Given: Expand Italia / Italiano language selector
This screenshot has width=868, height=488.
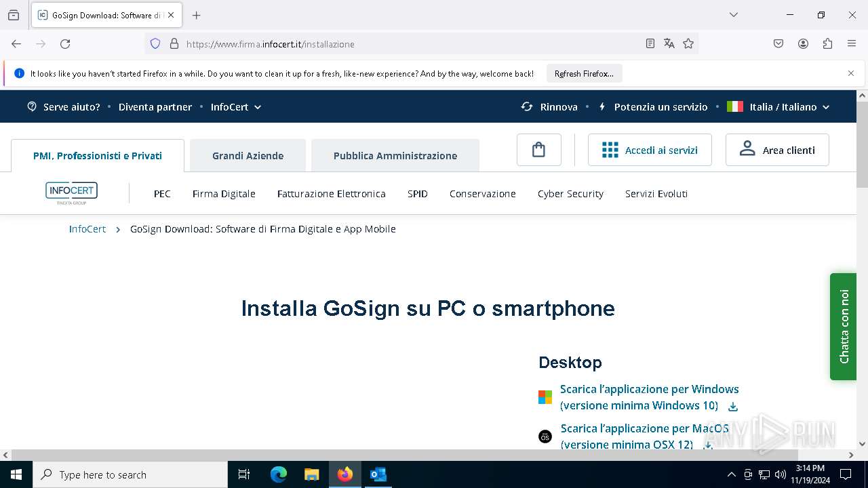Looking at the screenshot, I should [778, 106].
